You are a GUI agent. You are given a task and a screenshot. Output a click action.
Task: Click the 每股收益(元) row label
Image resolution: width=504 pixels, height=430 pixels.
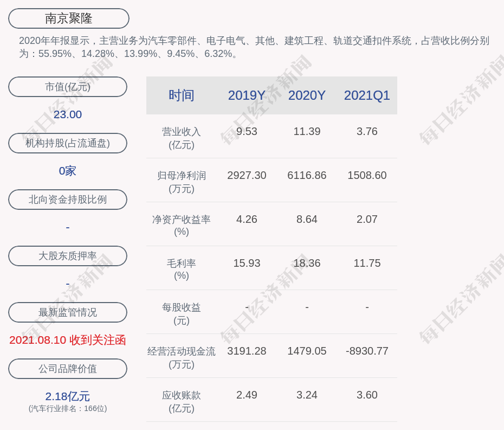pos(182,314)
